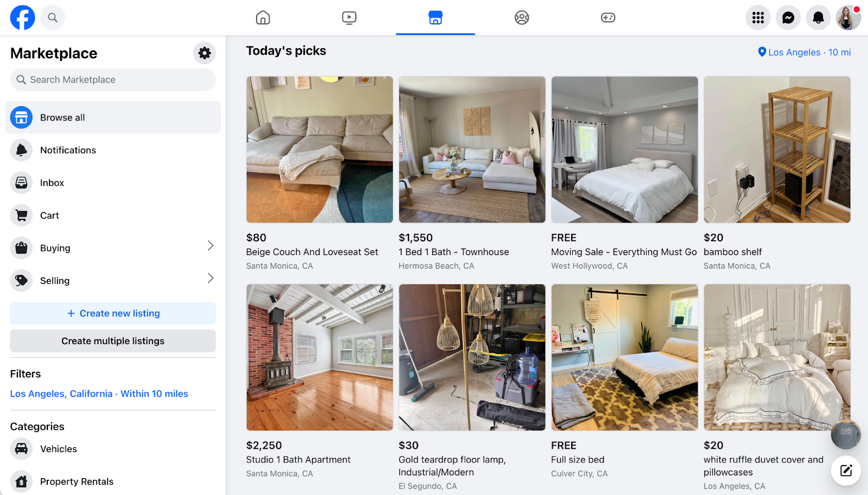This screenshot has height=495, width=868.
Task: Open Marketplace settings gear
Action: [x=205, y=53]
